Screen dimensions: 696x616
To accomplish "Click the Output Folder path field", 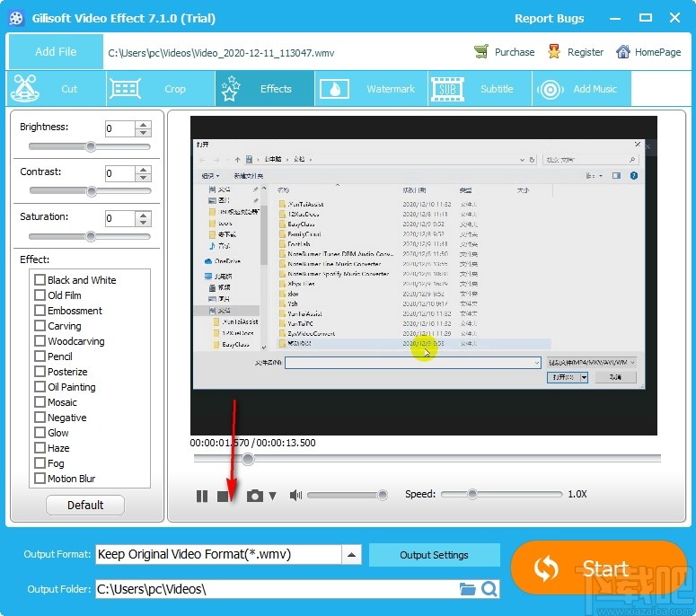I will [x=278, y=589].
